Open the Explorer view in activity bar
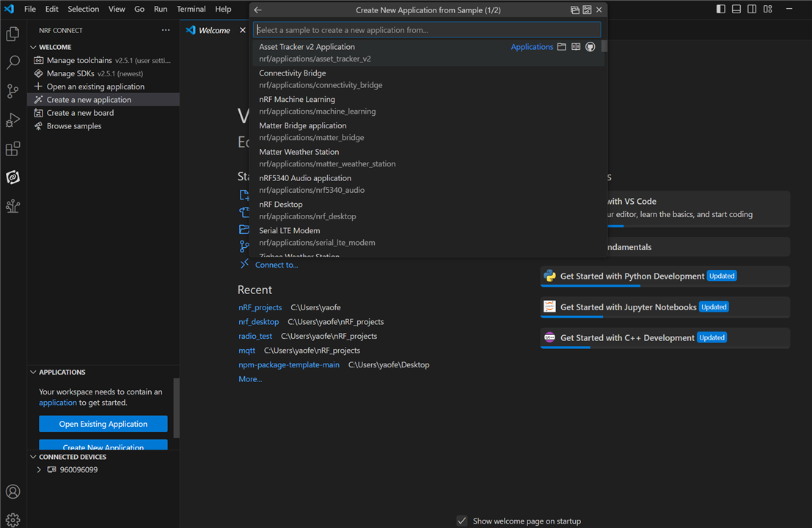 pyautogui.click(x=13, y=34)
